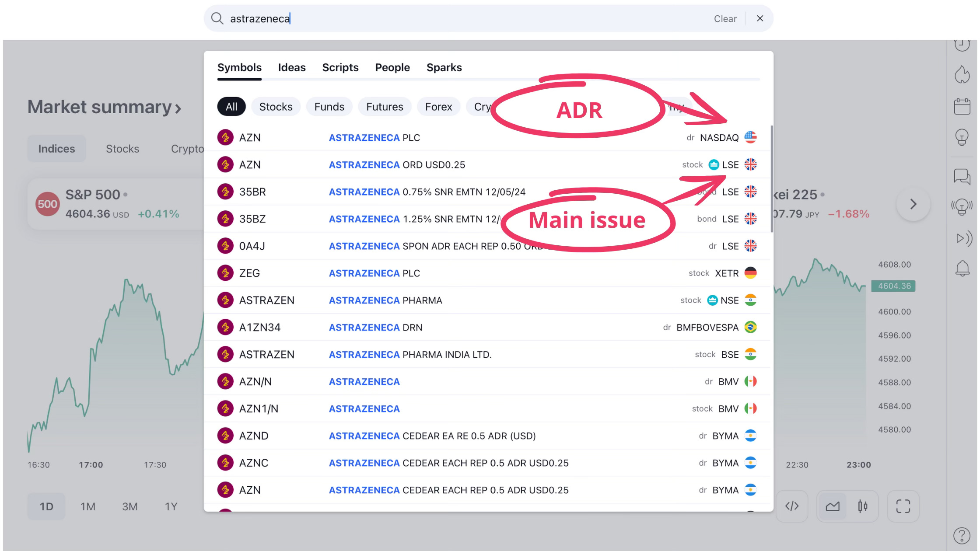
Task: Filter results by Forex
Action: (438, 107)
